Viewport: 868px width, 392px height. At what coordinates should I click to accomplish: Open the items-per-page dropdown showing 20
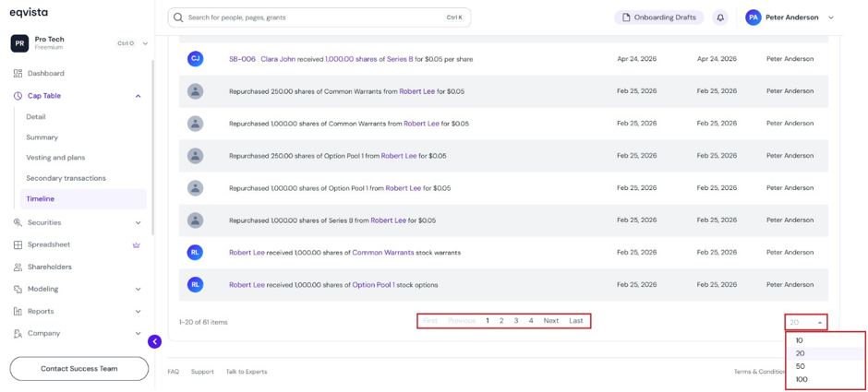806,322
